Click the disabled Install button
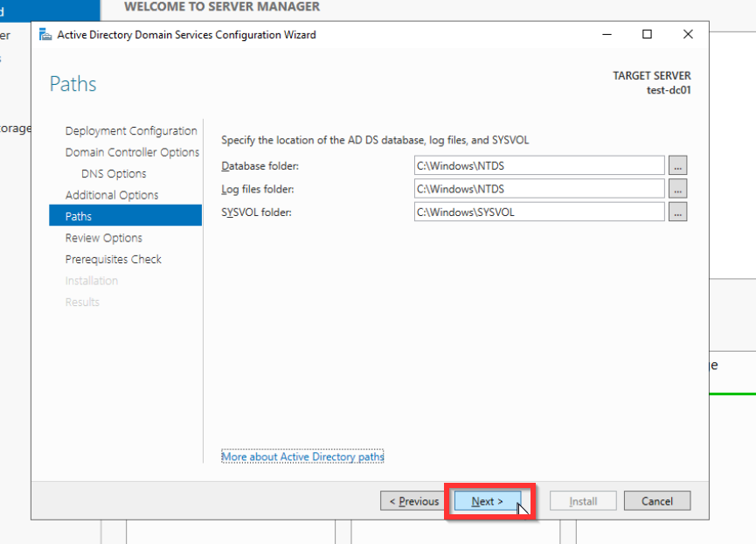 583,501
